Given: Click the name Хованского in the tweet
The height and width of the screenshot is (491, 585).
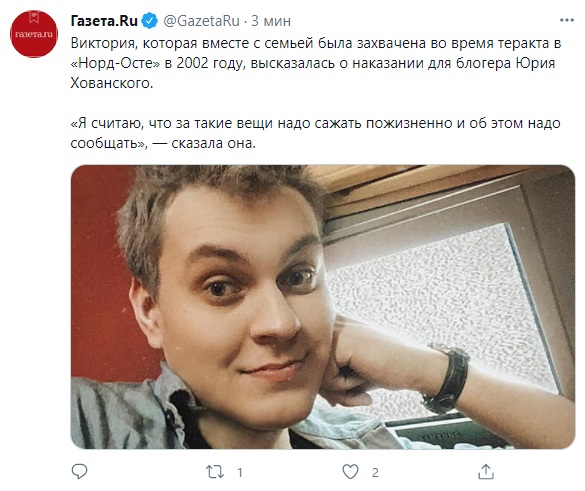Looking at the screenshot, I should click(112, 83).
